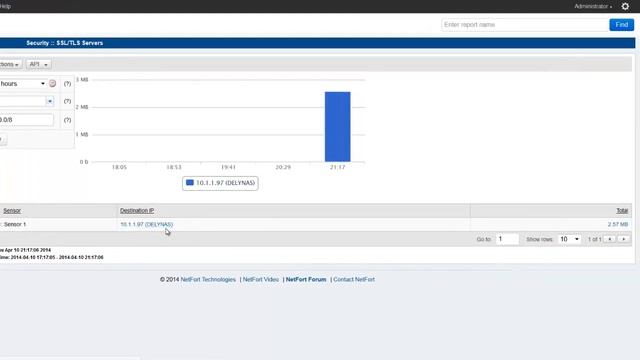Go to the next results page arrow

(x=623, y=239)
